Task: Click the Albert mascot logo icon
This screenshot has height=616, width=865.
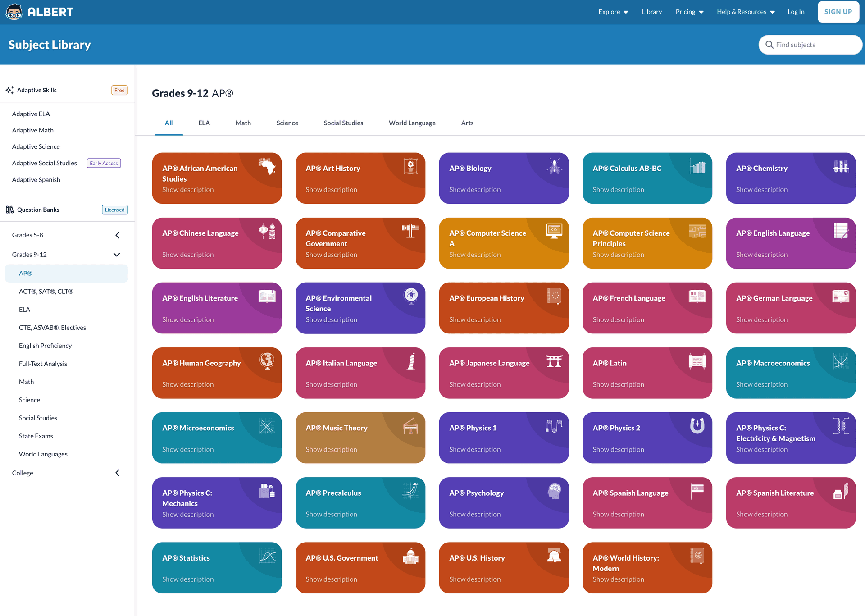Action: pyautogui.click(x=14, y=12)
